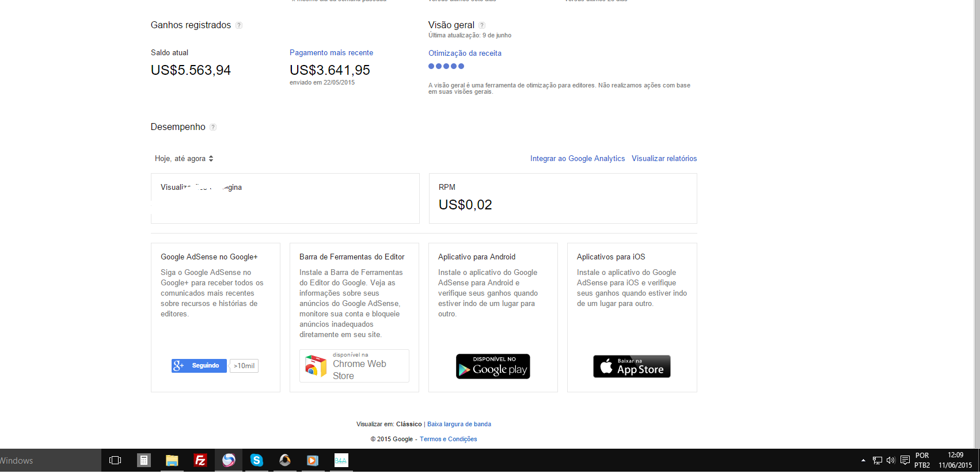This screenshot has width=980, height=474.
Task: Click 'Integrar ao Google Analytics' link
Action: [x=578, y=159]
